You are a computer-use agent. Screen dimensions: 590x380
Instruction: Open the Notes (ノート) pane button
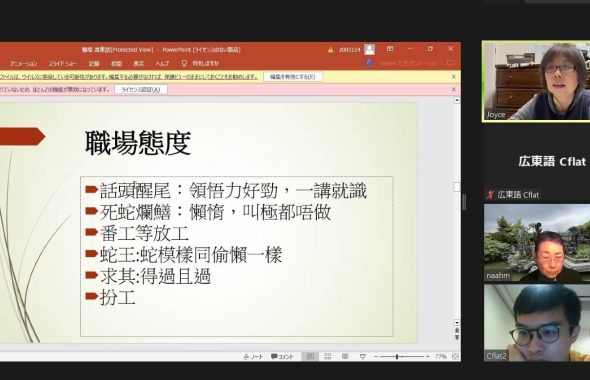click(253, 356)
